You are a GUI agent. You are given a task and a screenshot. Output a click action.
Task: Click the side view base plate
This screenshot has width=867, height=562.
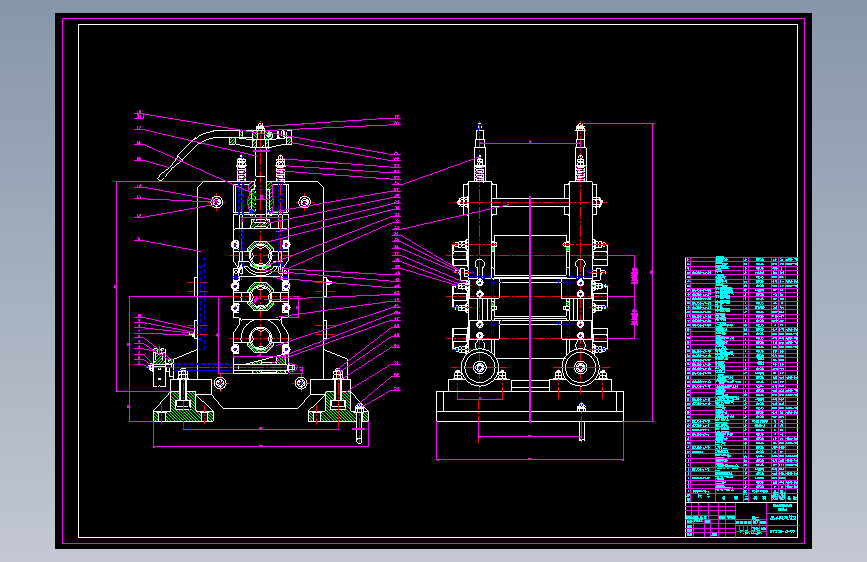(x=530, y=407)
